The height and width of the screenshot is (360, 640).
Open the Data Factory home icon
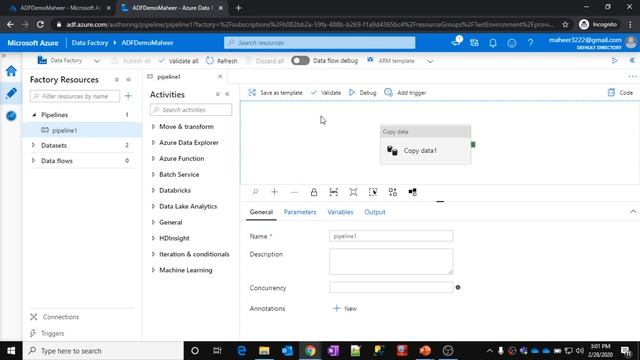click(11, 71)
